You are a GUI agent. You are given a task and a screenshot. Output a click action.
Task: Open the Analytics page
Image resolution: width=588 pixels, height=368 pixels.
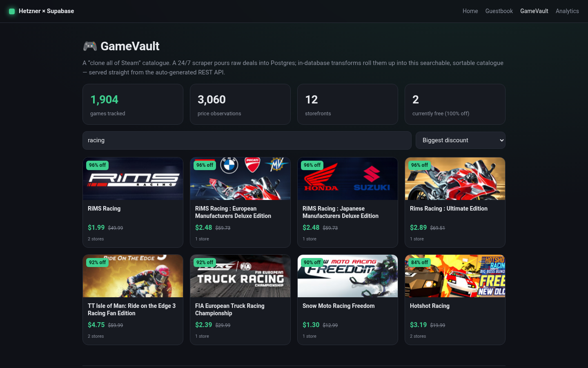click(567, 11)
